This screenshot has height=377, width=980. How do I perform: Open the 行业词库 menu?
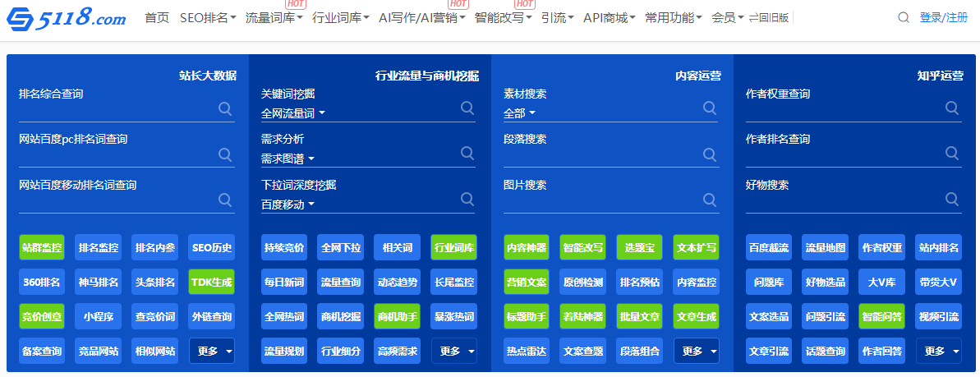tap(341, 18)
